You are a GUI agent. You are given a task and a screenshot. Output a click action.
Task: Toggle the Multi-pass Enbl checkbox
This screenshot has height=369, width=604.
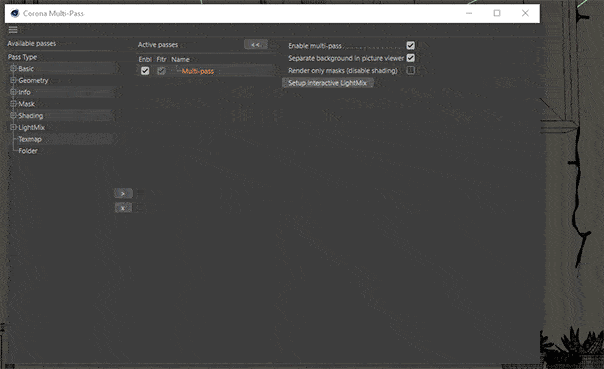coord(145,71)
